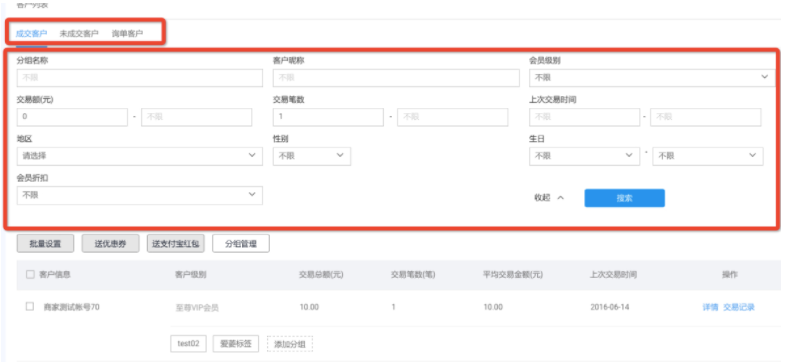Click the 客户级别 column header
The width and height of the screenshot is (785, 363).
pyautogui.click(x=190, y=275)
